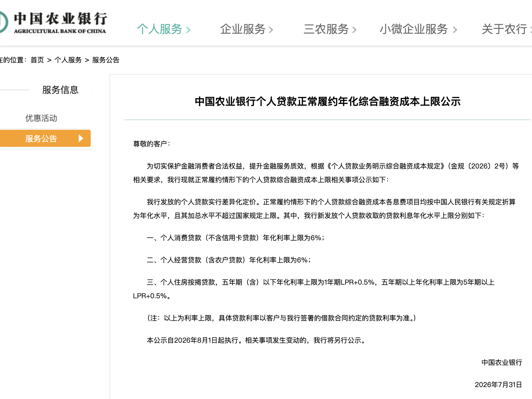This screenshot has height=399, width=532.
Task: Click the date 2026年7月31日
Action: point(498,384)
